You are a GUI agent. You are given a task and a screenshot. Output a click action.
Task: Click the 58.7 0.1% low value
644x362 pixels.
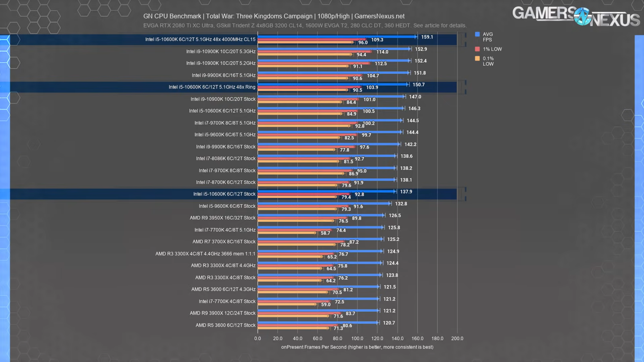click(326, 233)
